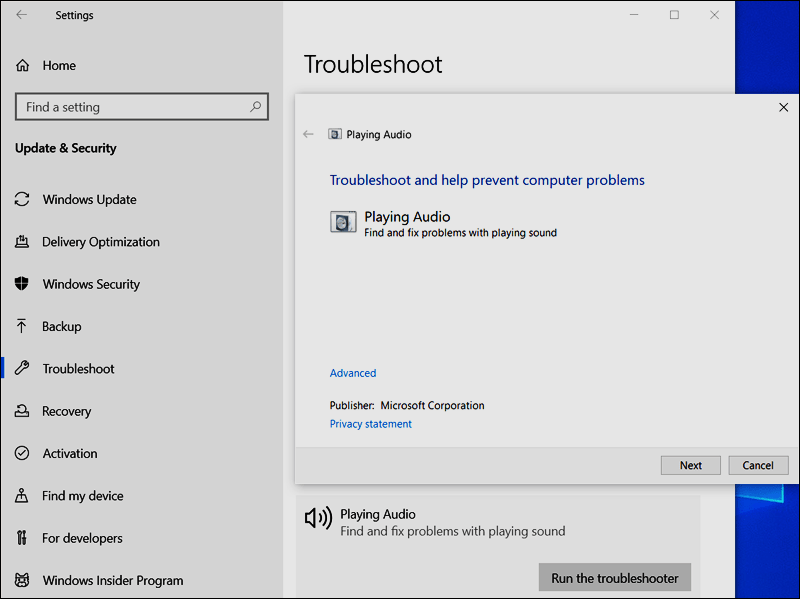The height and width of the screenshot is (599, 800).
Task: Click the search magnifier icon
Action: tap(256, 107)
